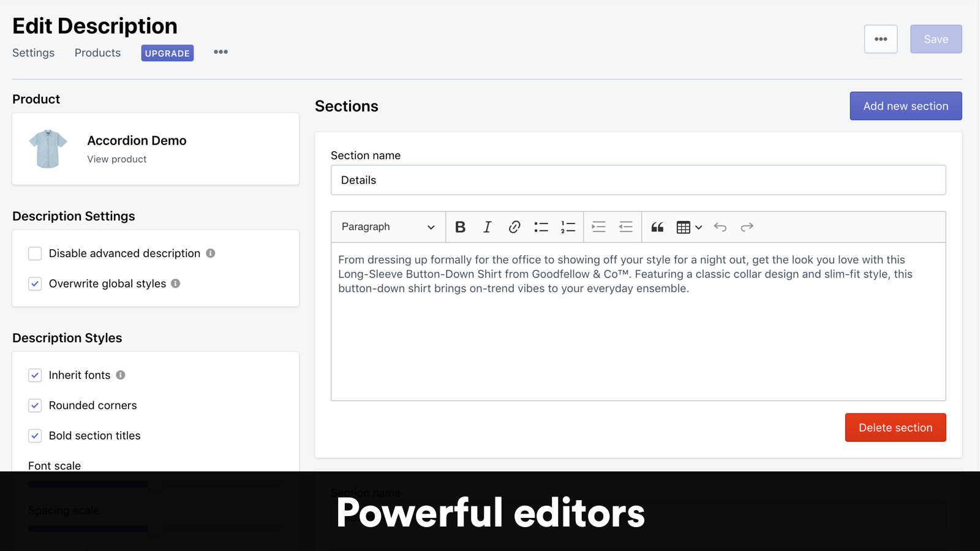The image size is (980, 551).
Task: Toggle bold formatting in the editor
Action: coord(460,227)
